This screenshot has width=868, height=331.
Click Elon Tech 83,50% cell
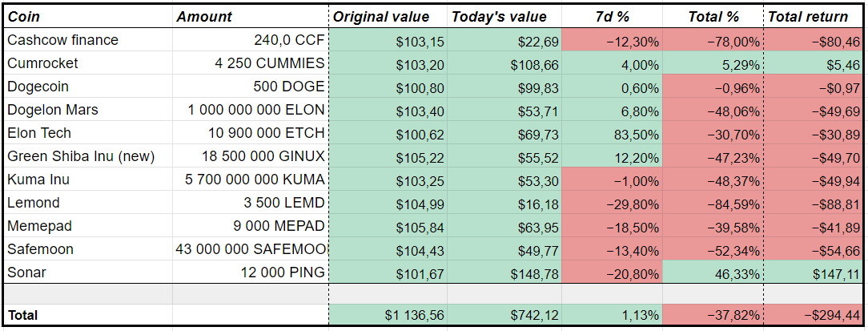(612, 133)
